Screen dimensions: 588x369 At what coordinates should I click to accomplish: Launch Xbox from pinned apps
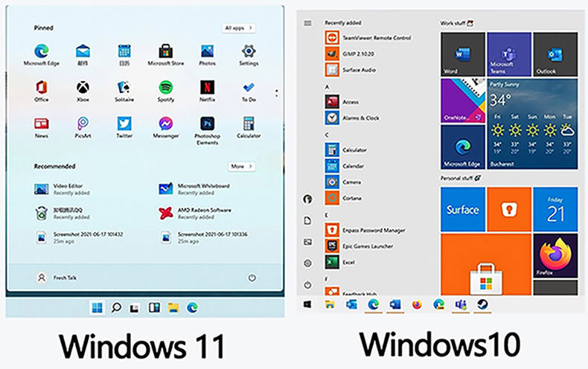(83, 91)
